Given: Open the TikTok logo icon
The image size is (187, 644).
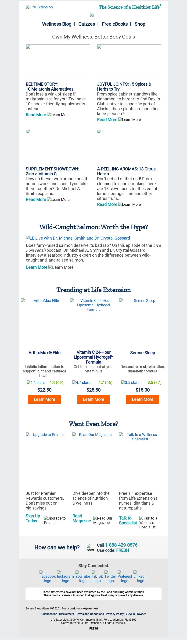Looking at the screenshot, I should (x=97, y=577).
